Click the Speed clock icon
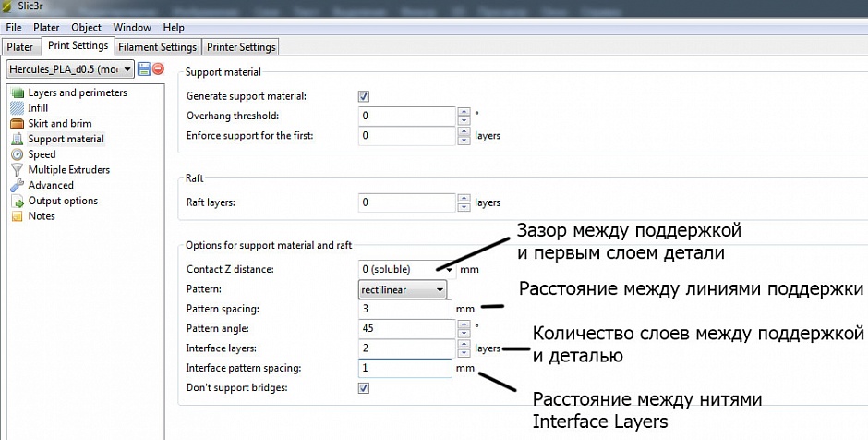The width and height of the screenshot is (868, 440). tap(18, 154)
